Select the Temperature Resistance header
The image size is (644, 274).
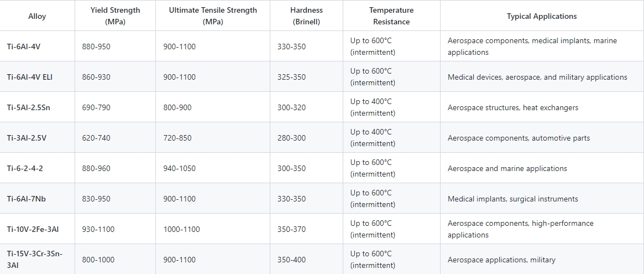pyautogui.click(x=391, y=16)
